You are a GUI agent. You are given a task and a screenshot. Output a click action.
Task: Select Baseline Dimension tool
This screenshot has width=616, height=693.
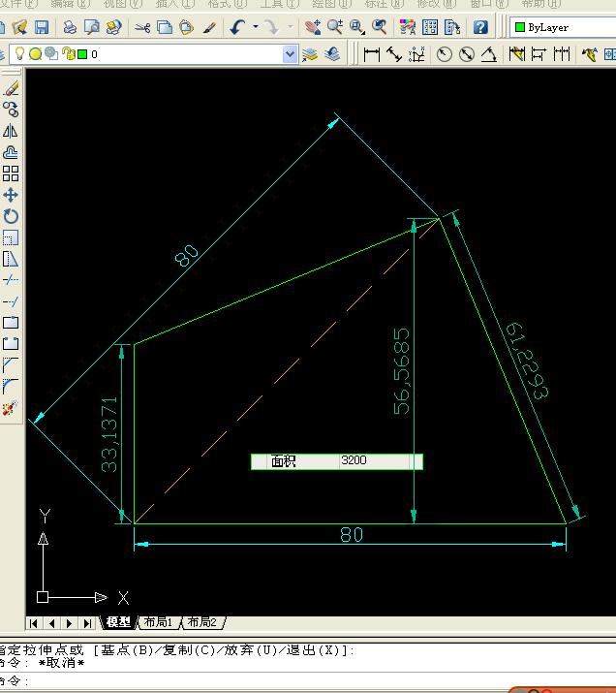coord(539,54)
